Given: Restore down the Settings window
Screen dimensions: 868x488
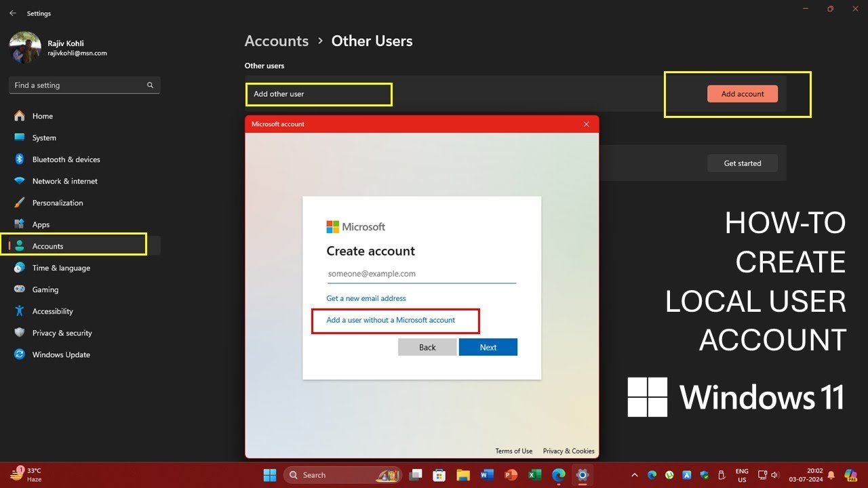Looking at the screenshot, I should pyautogui.click(x=830, y=9).
